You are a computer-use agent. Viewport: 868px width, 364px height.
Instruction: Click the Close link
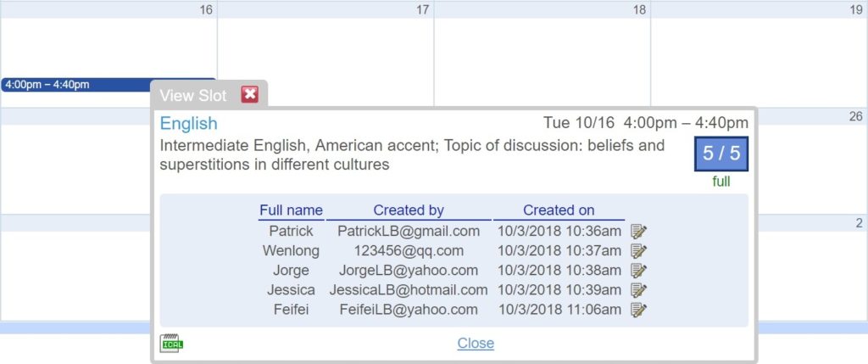coord(476,344)
